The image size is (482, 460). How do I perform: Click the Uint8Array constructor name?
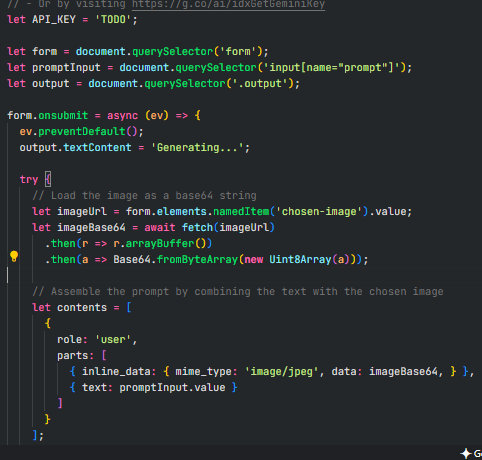[x=300, y=259]
